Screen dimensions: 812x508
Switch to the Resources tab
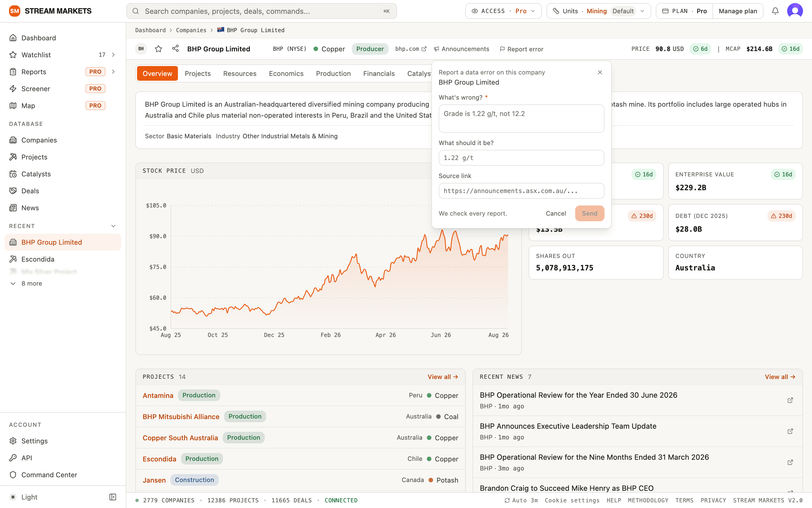(x=240, y=74)
